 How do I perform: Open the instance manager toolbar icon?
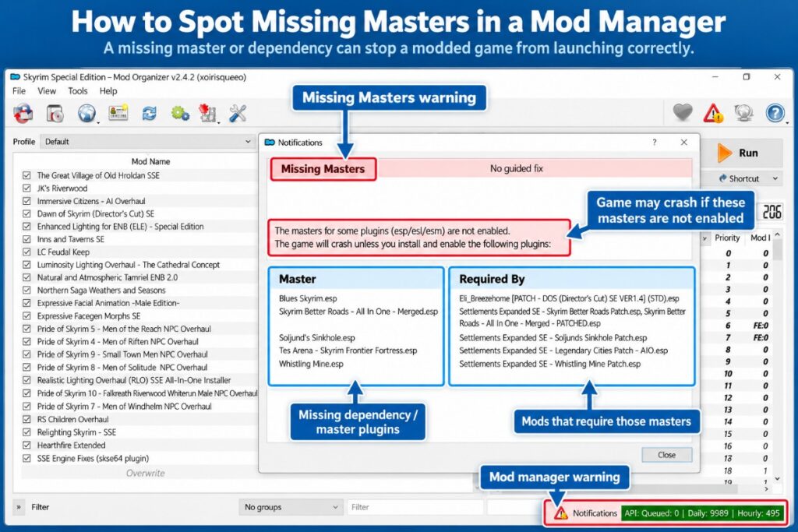23,114
